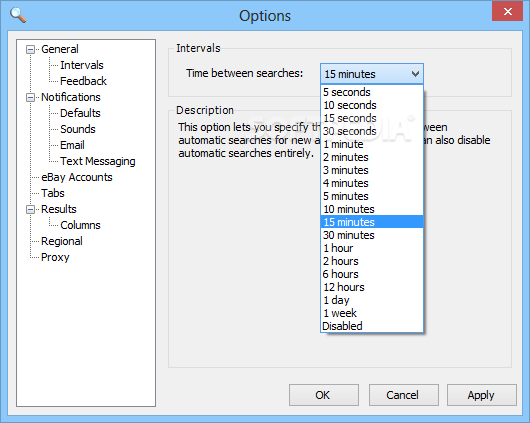Close the Options dialog window

click(x=507, y=11)
